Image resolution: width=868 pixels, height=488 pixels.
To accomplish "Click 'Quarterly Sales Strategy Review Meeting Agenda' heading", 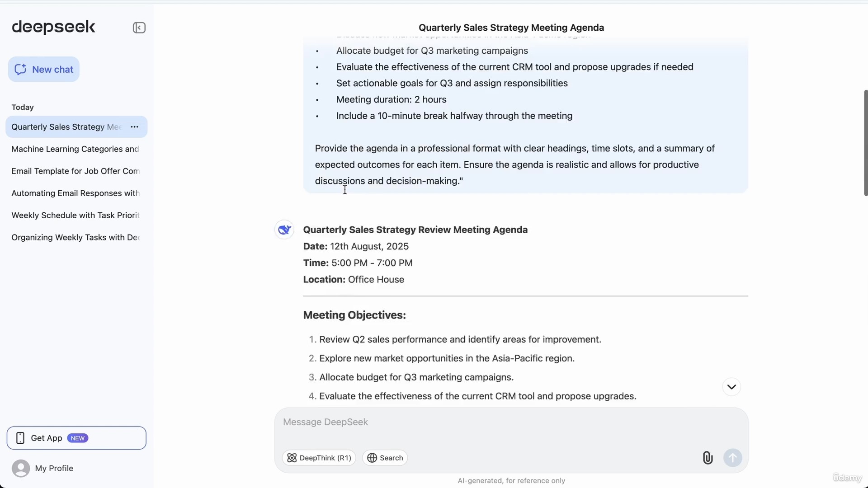I will tap(415, 230).
